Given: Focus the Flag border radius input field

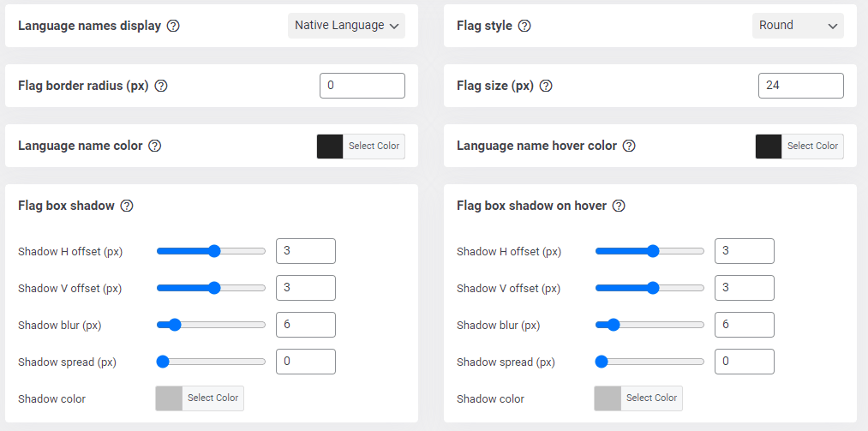Looking at the screenshot, I should coord(362,86).
